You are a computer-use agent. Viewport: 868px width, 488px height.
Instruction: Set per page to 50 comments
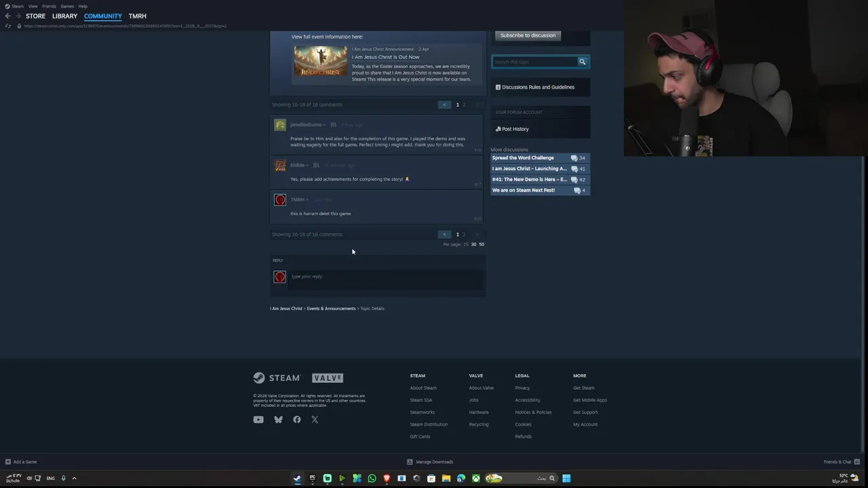coord(481,244)
